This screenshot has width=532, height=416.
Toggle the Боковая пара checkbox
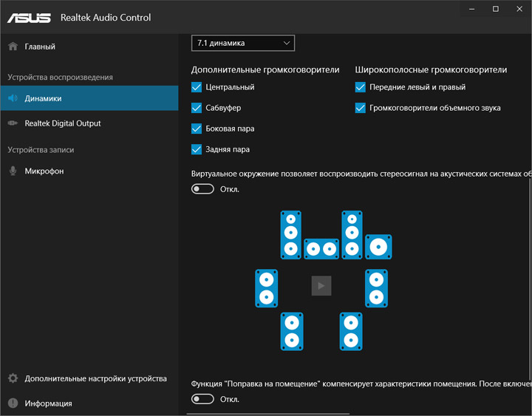point(197,129)
